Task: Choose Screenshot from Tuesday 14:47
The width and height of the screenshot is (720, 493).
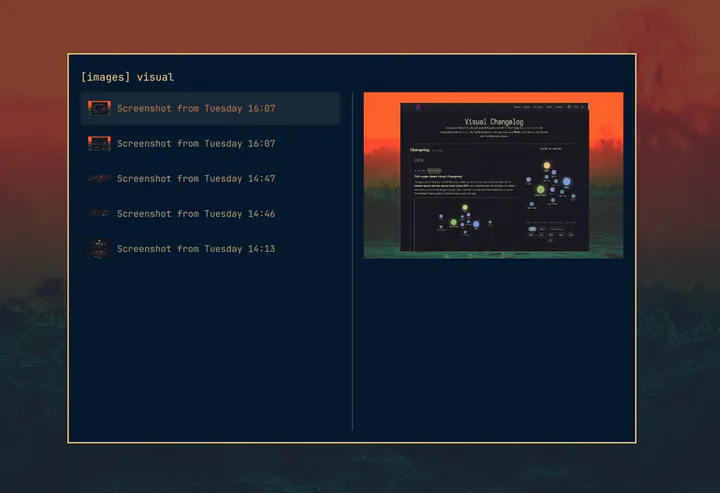Action: click(210, 179)
